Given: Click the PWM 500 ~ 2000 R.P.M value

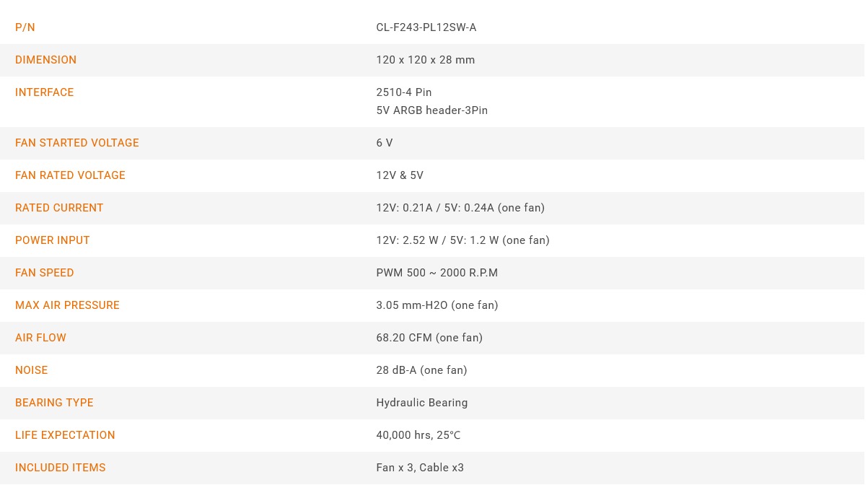Looking at the screenshot, I should pyautogui.click(x=437, y=273).
